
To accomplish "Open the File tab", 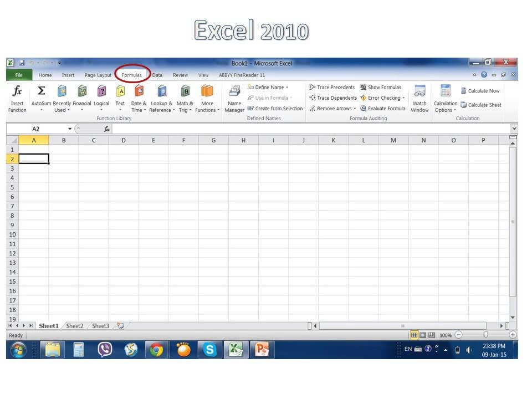I will pyautogui.click(x=19, y=75).
